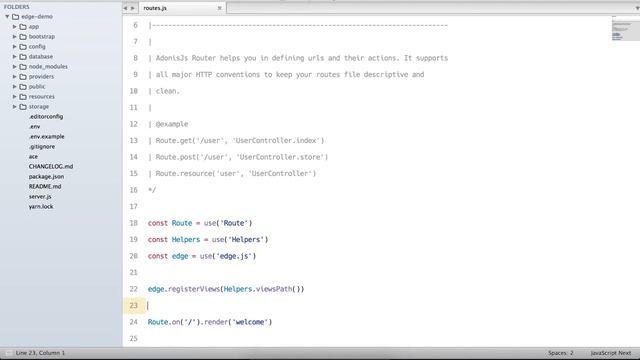The height and width of the screenshot is (360, 640).
Task: Click Route.get('/user') comment line
Action: [x=236, y=141]
